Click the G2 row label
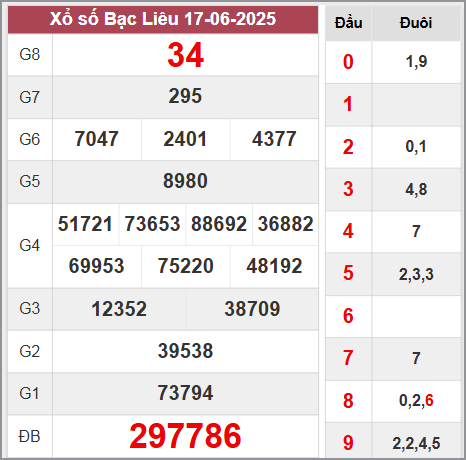The width and height of the screenshot is (466, 460). click(x=30, y=351)
